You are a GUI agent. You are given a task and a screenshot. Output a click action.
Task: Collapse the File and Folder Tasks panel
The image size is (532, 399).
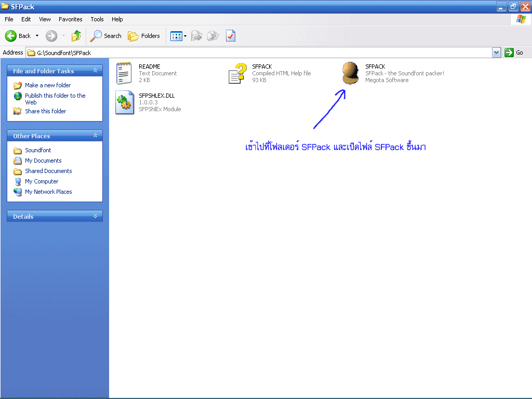coord(96,71)
